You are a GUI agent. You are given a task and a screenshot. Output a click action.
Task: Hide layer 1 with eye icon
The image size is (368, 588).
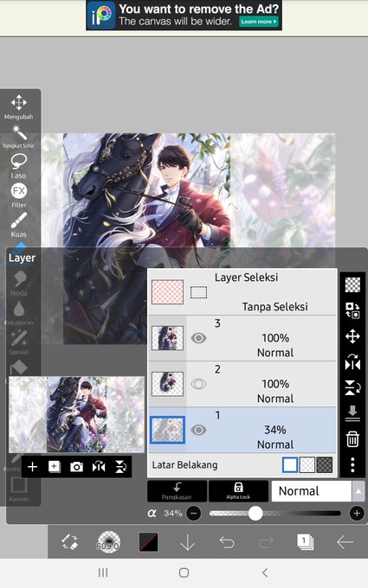point(198,430)
